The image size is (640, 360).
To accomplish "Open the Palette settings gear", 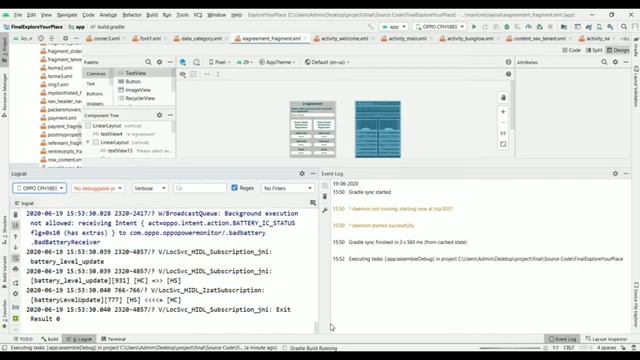I will click(160, 62).
